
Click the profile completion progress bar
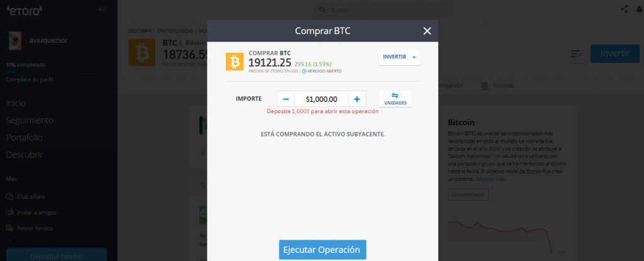click(55, 71)
